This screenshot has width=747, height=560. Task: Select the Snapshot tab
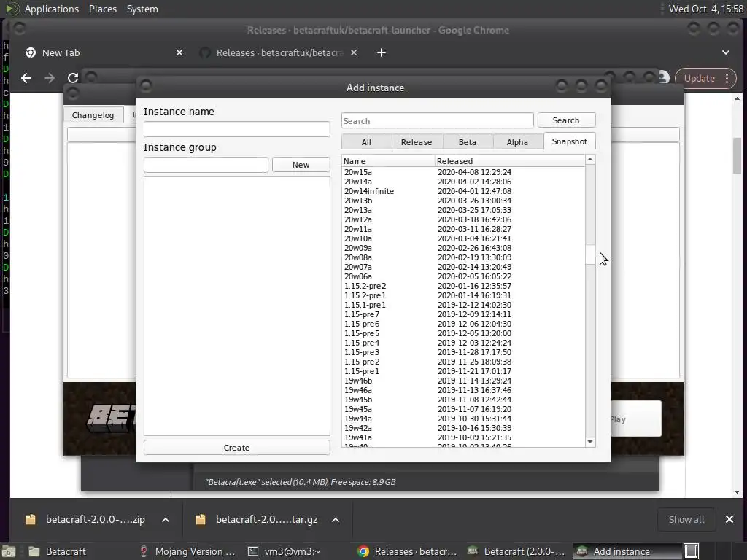(569, 141)
